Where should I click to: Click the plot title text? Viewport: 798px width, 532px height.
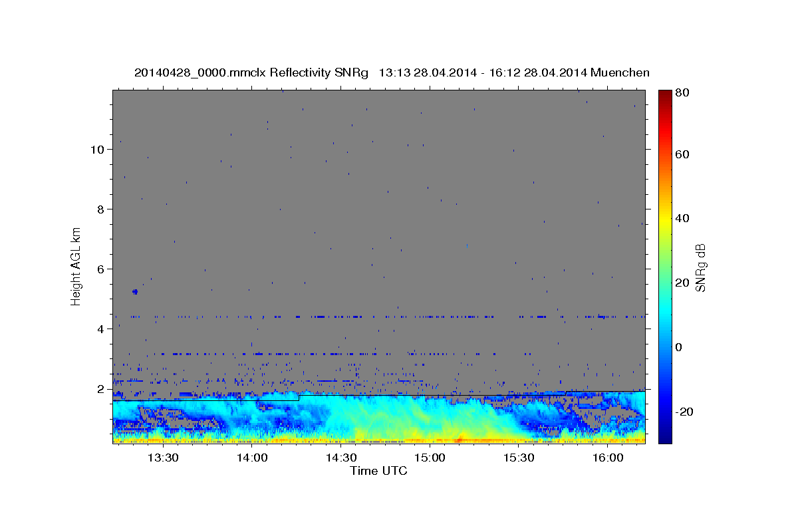pyautogui.click(x=392, y=72)
